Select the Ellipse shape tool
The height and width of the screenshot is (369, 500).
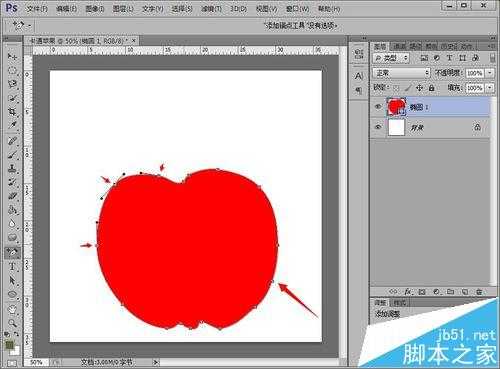[x=12, y=294]
